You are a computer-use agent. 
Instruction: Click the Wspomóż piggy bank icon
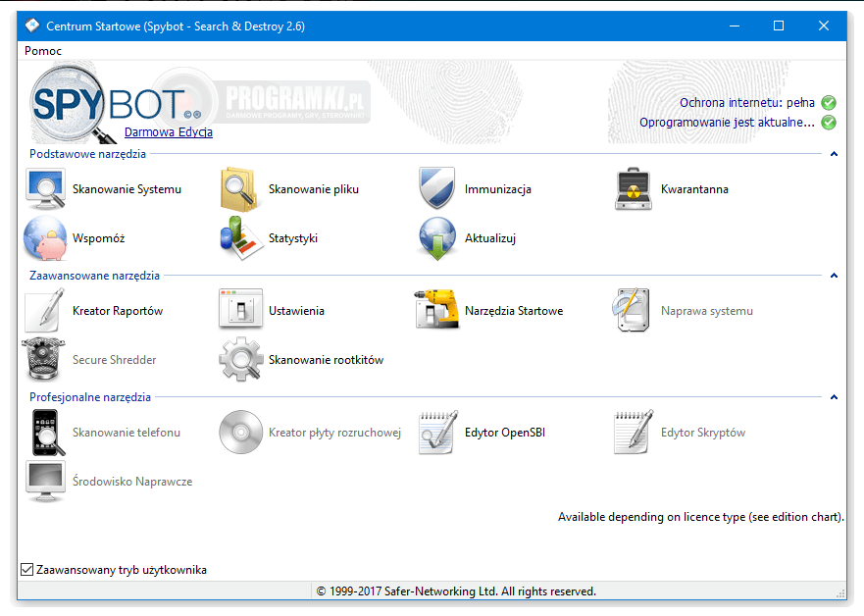pos(45,238)
